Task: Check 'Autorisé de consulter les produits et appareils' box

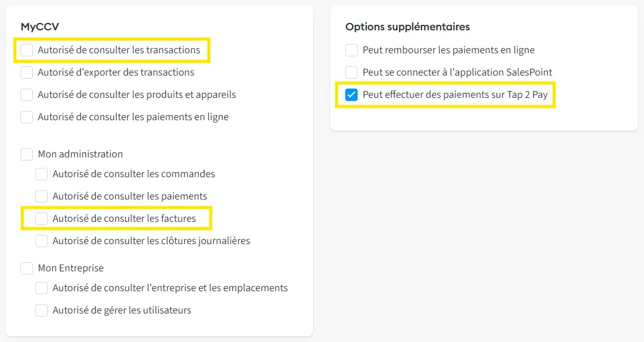Action: tap(27, 95)
